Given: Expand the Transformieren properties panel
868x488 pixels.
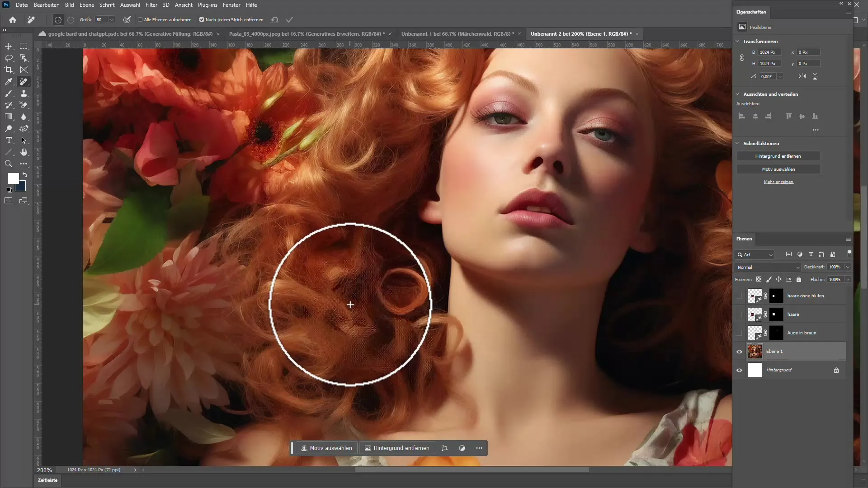Looking at the screenshot, I should tap(738, 41).
